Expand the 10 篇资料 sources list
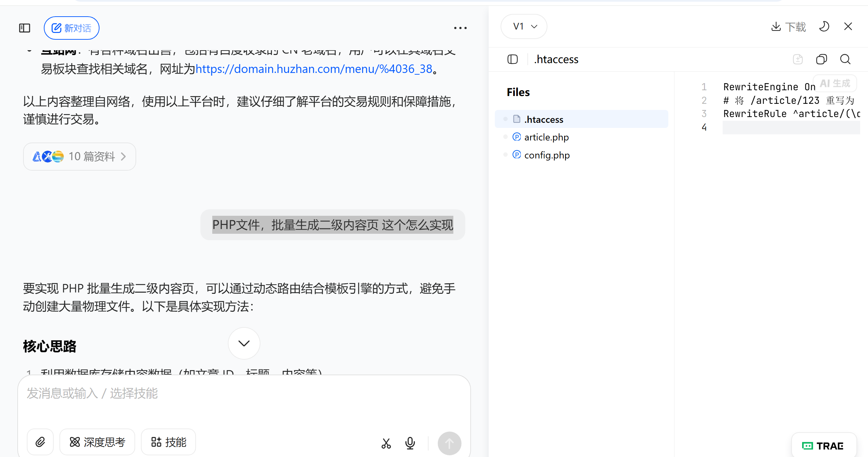Viewport: 868px width, 457px height. (79, 156)
